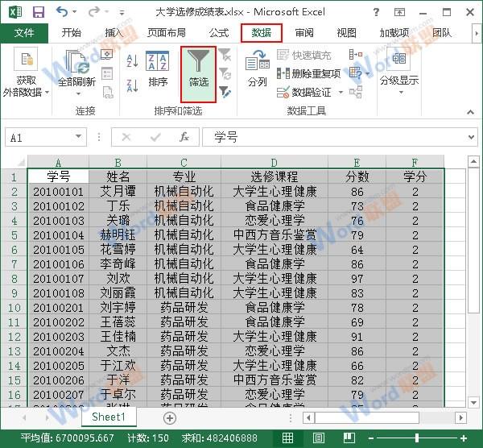
Task: Open the Sort dialog icon
Action: tap(158, 60)
